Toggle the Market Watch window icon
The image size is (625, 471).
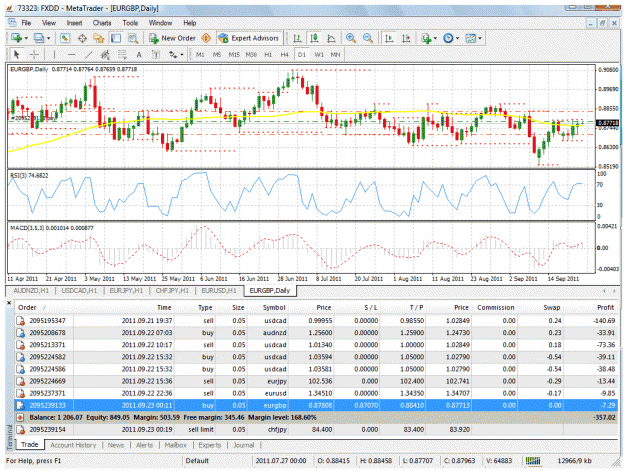(x=65, y=38)
